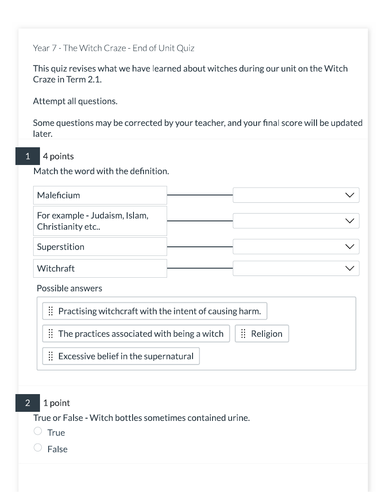
Task: Click drag handle on Practising witchcraft answer
Action: click(51, 311)
